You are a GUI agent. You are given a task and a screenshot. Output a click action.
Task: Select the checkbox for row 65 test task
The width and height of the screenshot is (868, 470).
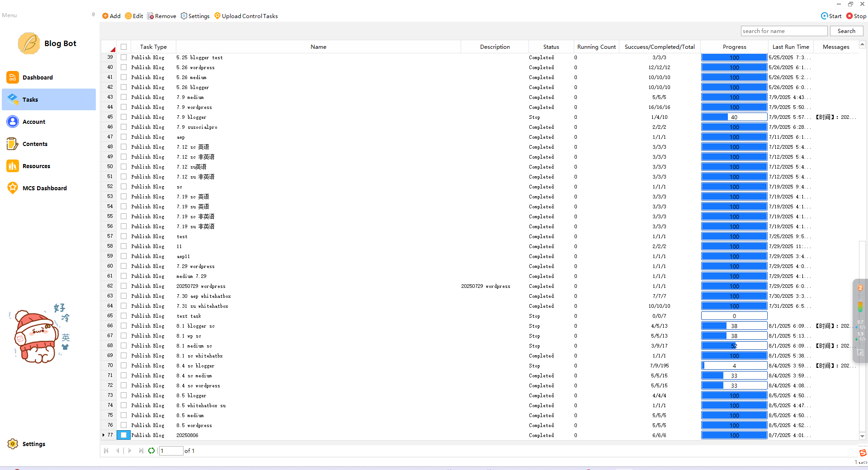123,316
